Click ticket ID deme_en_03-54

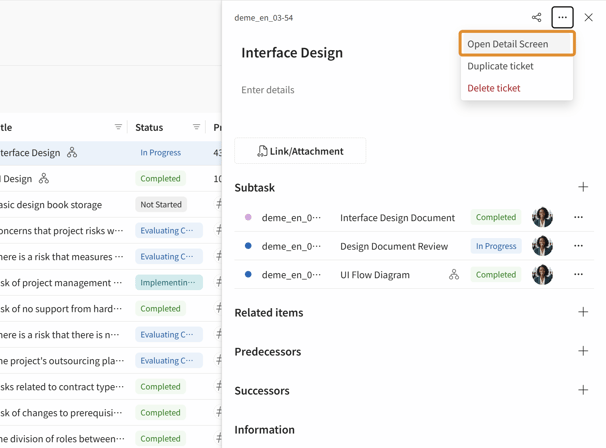(264, 18)
